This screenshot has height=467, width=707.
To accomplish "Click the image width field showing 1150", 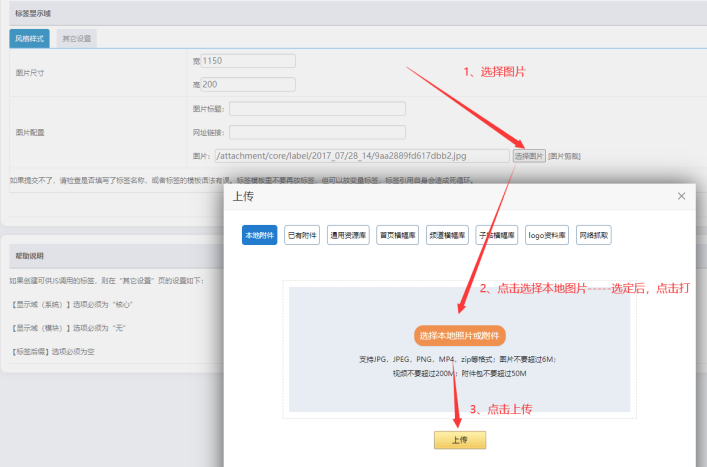I will pos(248,61).
